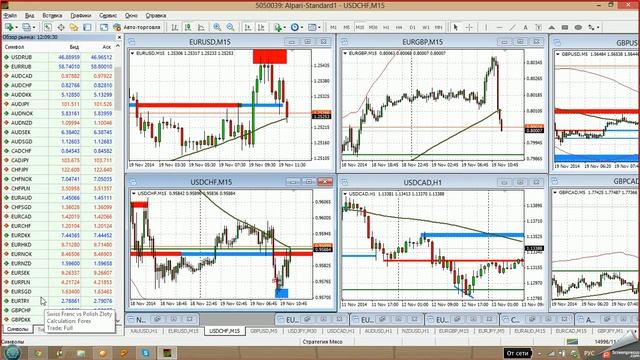Open the Файл menu
Image resolution: width=640 pixels, height=360 pixels.
tap(10, 16)
